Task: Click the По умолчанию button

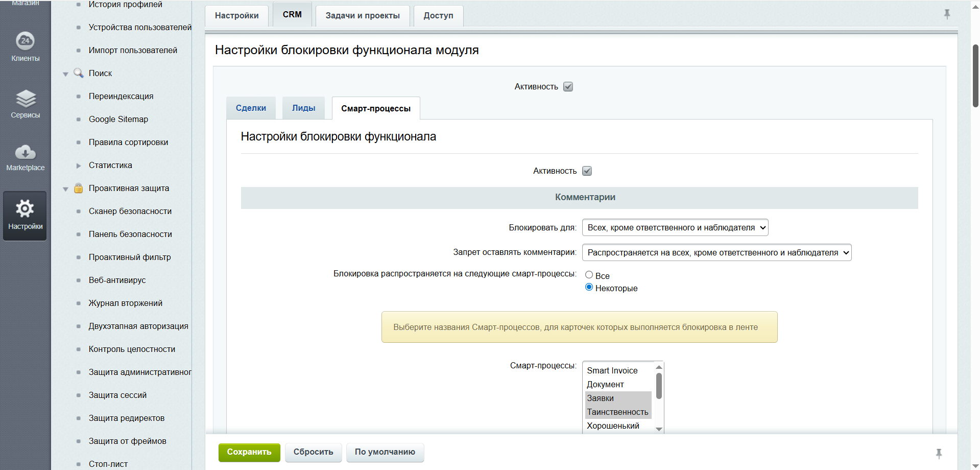Action: point(385,452)
